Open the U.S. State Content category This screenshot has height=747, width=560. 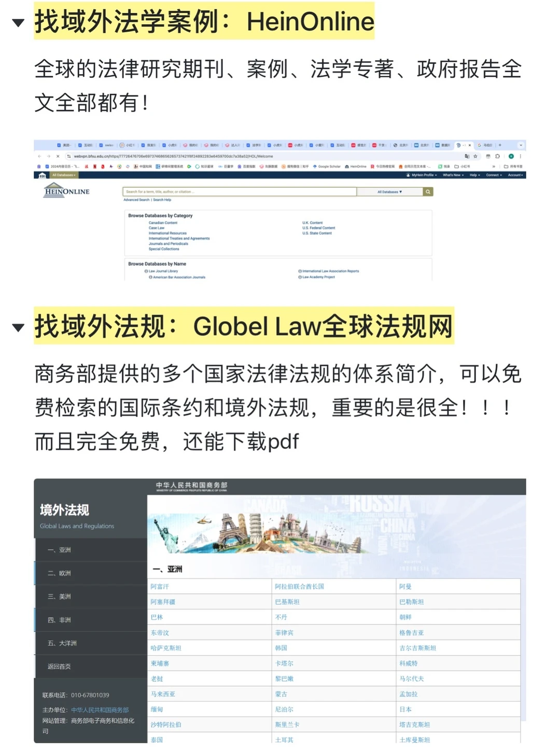click(x=317, y=233)
